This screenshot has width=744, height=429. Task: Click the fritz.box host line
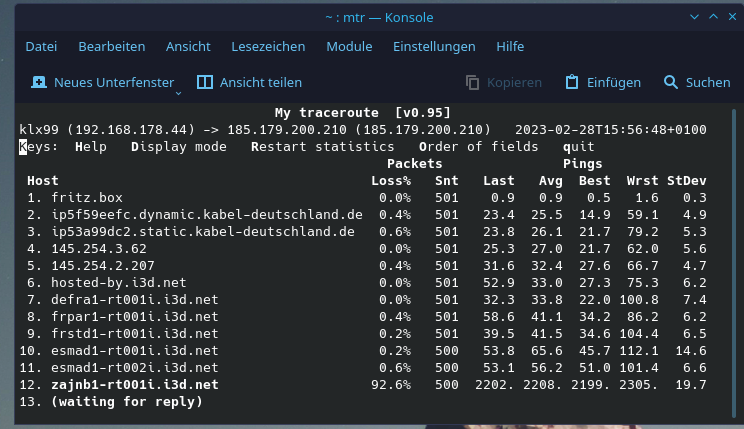[87, 198]
